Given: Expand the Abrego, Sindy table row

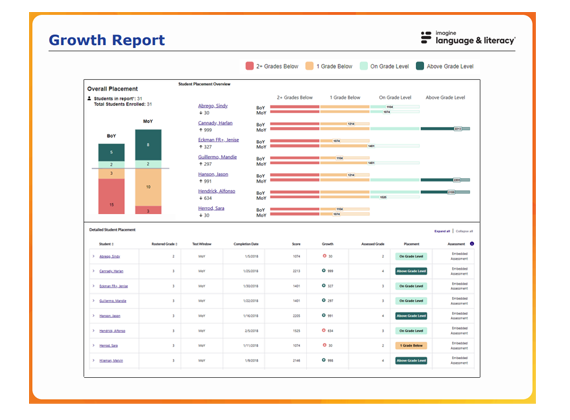Looking at the screenshot, I should point(93,256).
